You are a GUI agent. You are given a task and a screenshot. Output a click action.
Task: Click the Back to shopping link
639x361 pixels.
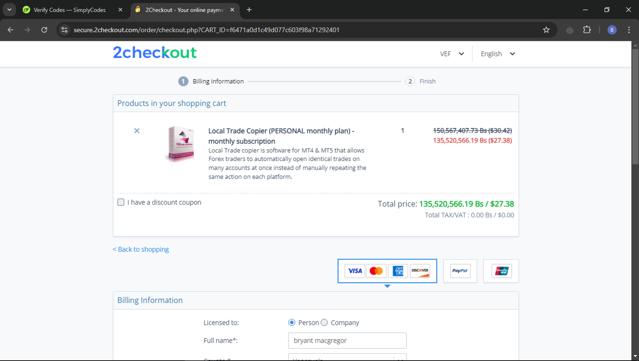coord(141,249)
